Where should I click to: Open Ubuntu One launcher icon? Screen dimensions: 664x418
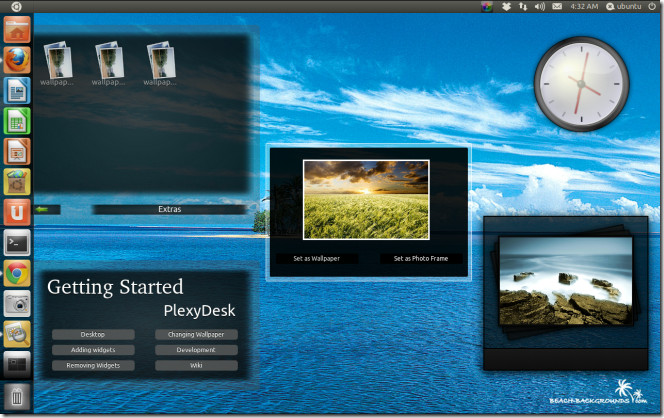(x=17, y=213)
